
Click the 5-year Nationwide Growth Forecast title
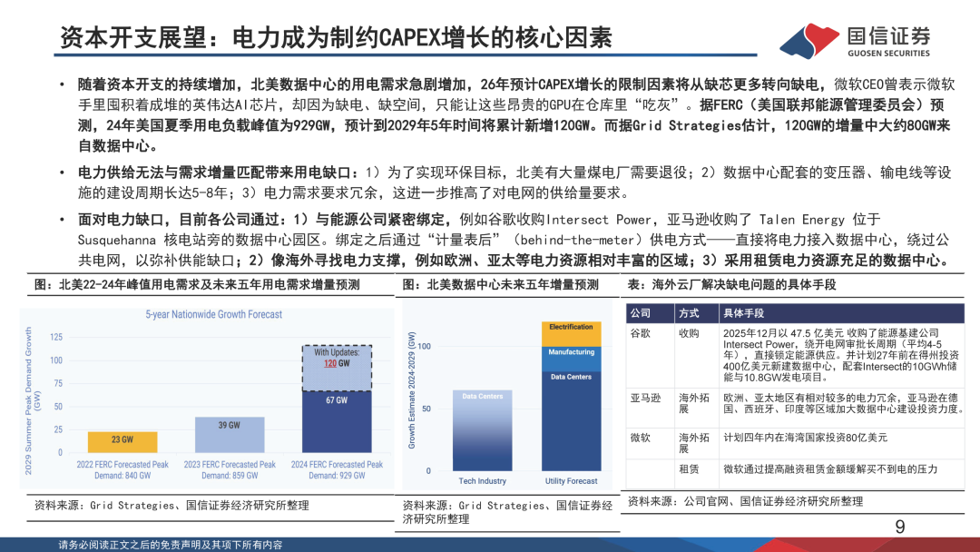point(214,314)
